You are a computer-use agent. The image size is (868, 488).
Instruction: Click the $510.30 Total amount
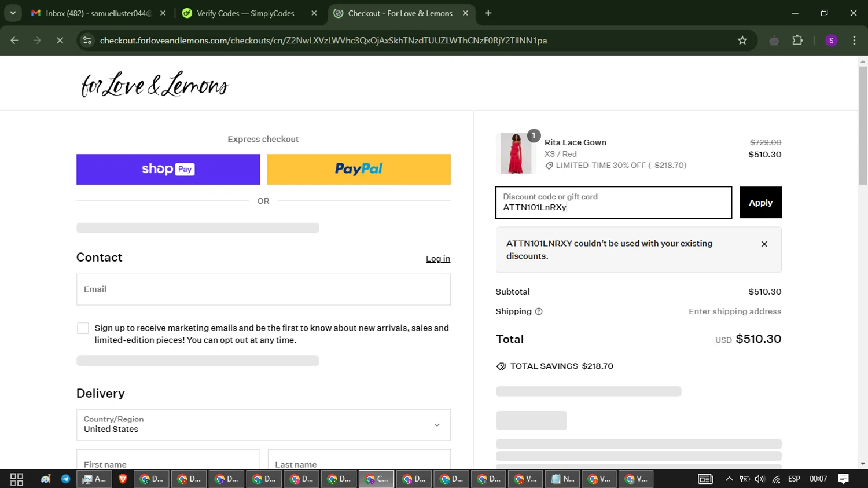(758, 339)
